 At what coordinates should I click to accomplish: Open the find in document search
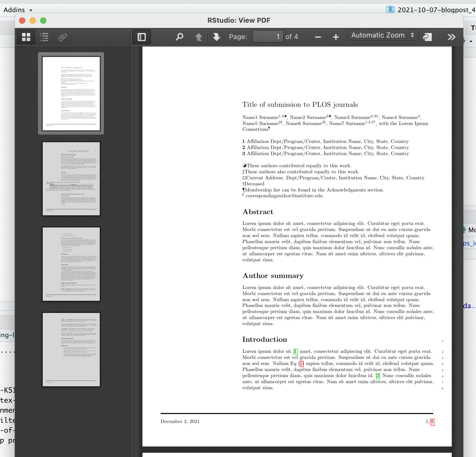(179, 37)
